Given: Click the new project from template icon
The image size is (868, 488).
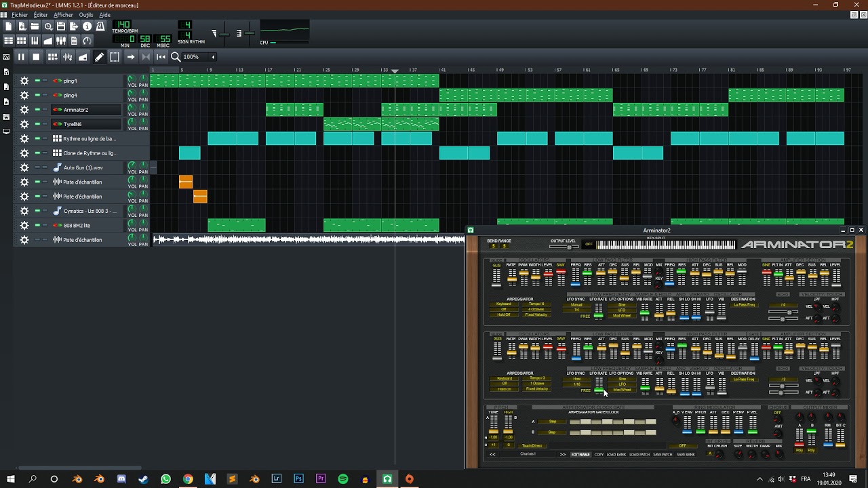Looking at the screenshot, I should pos(22,26).
